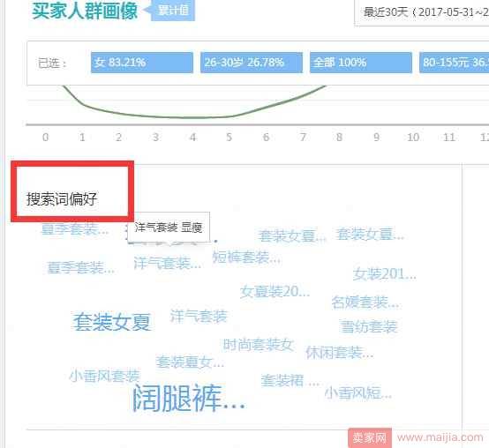Click the 已选 label
489x448 pixels.
point(52,63)
